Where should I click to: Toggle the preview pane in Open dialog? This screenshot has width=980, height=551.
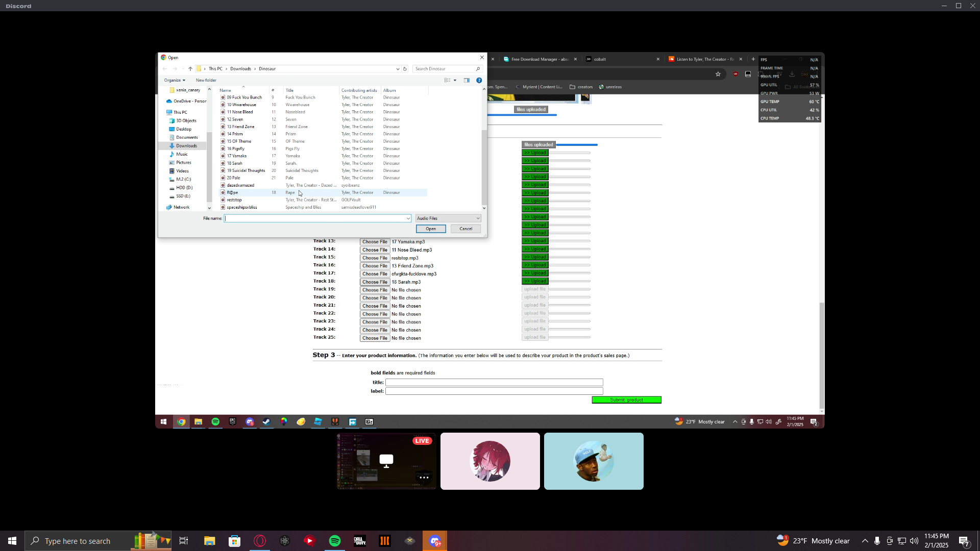pyautogui.click(x=467, y=80)
